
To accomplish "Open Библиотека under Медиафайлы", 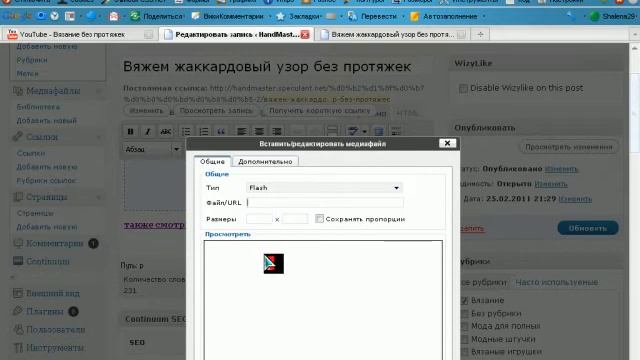I will (x=38, y=107).
